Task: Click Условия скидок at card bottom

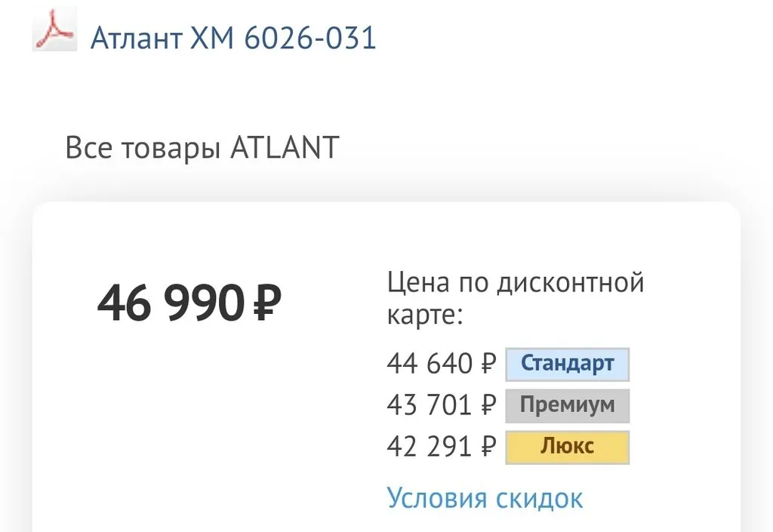Action: click(x=485, y=497)
